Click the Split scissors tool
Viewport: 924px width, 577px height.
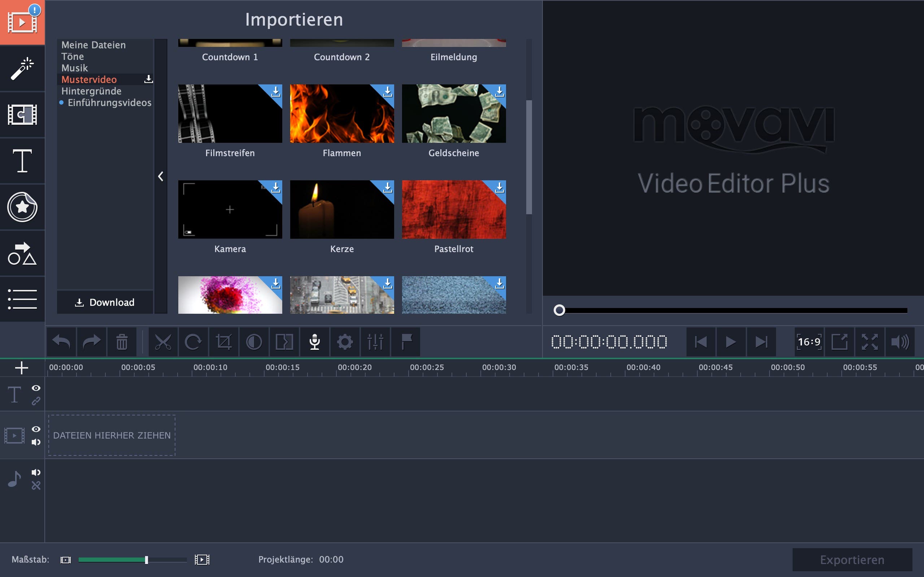(x=163, y=342)
